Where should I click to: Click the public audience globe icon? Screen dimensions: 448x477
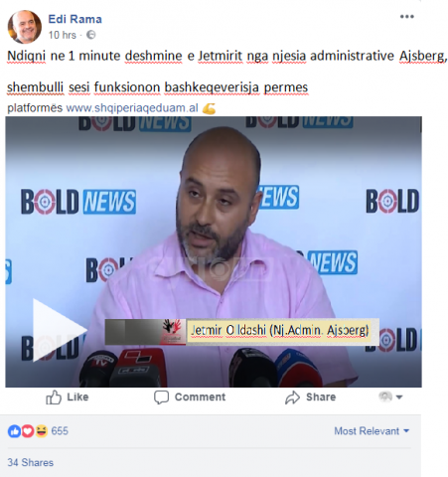click(91, 35)
